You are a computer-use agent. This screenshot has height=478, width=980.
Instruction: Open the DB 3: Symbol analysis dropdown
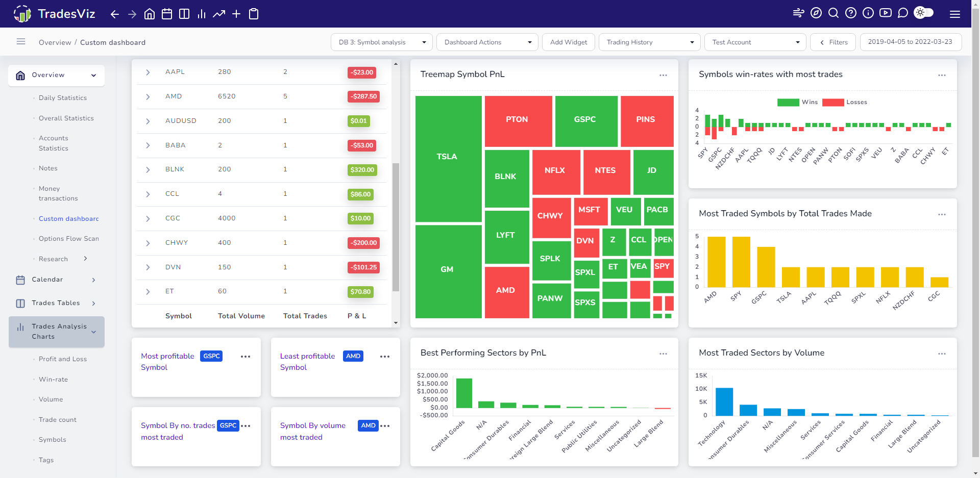pos(382,42)
